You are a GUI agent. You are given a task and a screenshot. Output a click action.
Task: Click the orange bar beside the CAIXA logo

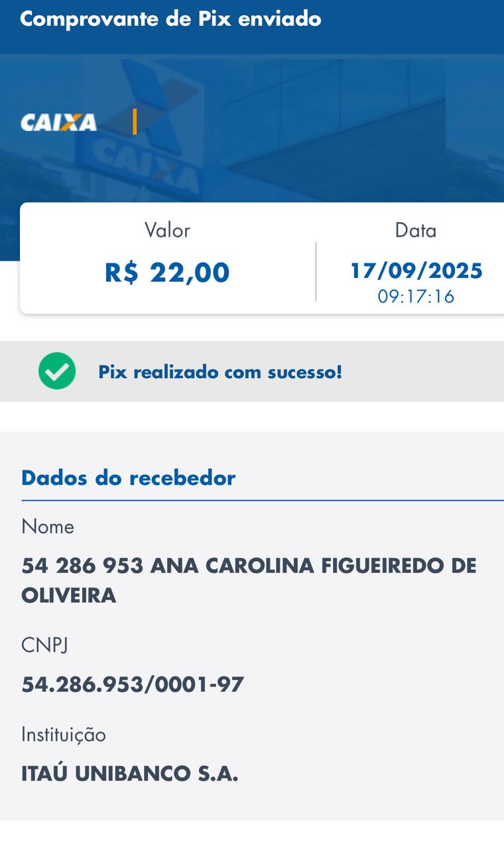(x=135, y=122)
